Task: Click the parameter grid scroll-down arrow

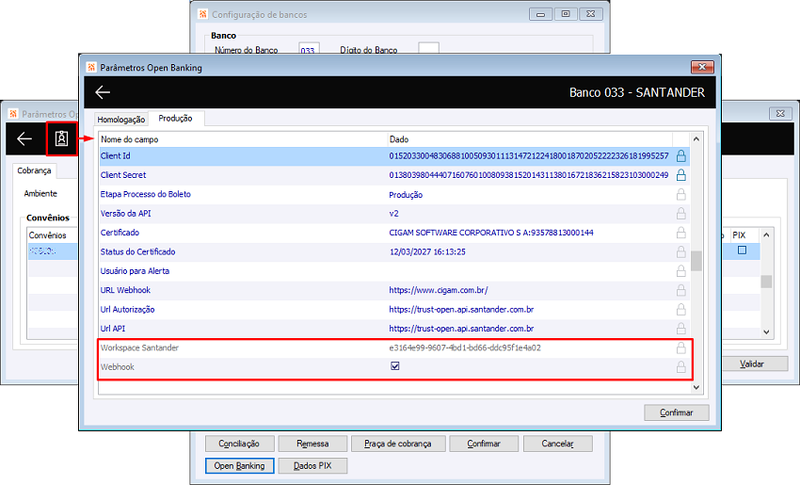Action: [696, 388]
